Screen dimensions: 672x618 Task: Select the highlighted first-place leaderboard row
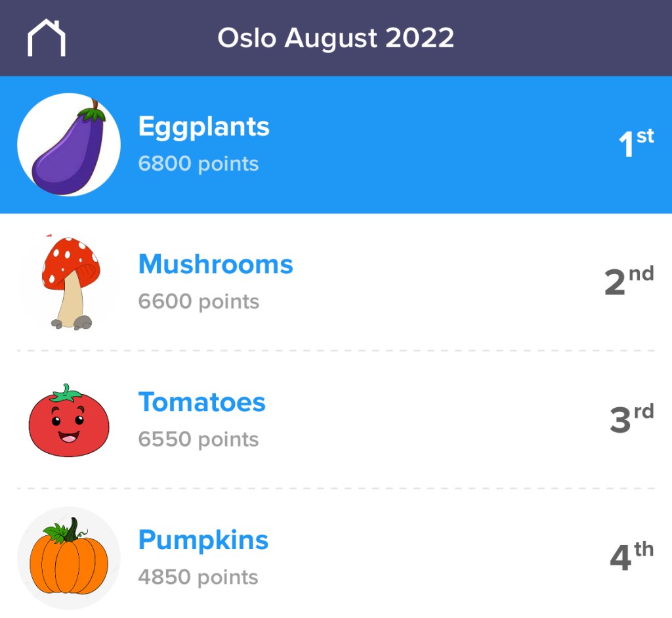coord(427,146)
